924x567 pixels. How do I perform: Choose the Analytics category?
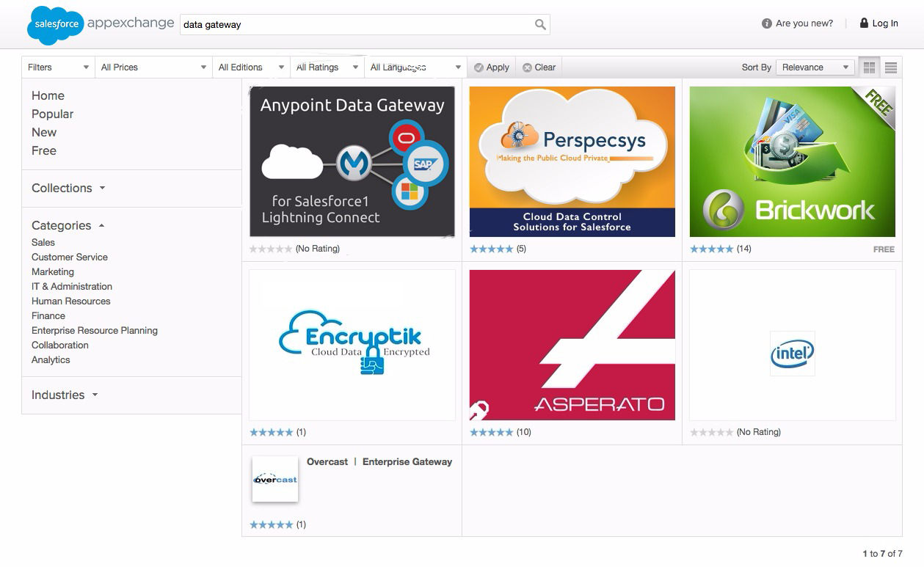pos(51,359)
